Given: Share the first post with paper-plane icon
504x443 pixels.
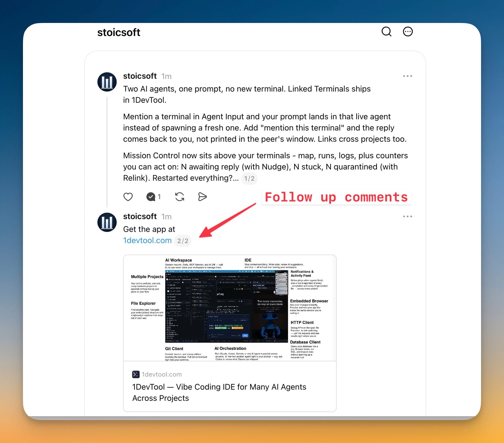Looking at the screenshot, I should 202,197.
